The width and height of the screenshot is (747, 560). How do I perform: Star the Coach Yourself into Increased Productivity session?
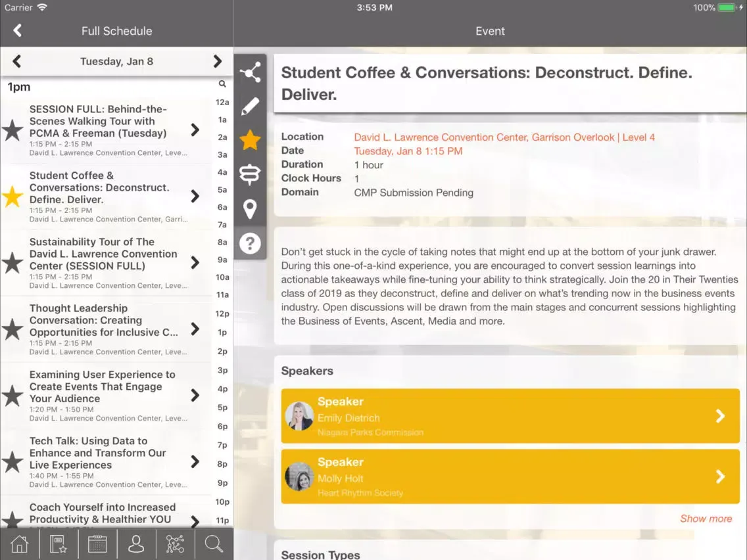point(12,520)
